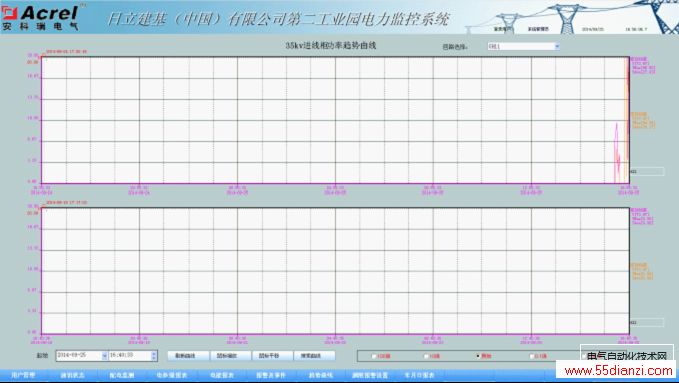679x383 pixels.
Task: Open the 电能报表 bottom menu item
Action: 223,375
